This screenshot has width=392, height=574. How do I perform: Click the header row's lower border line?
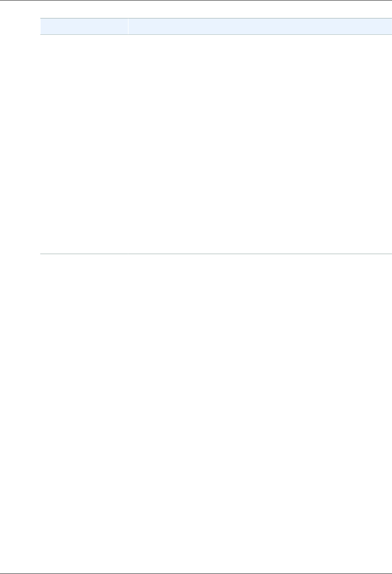(216, 35)
